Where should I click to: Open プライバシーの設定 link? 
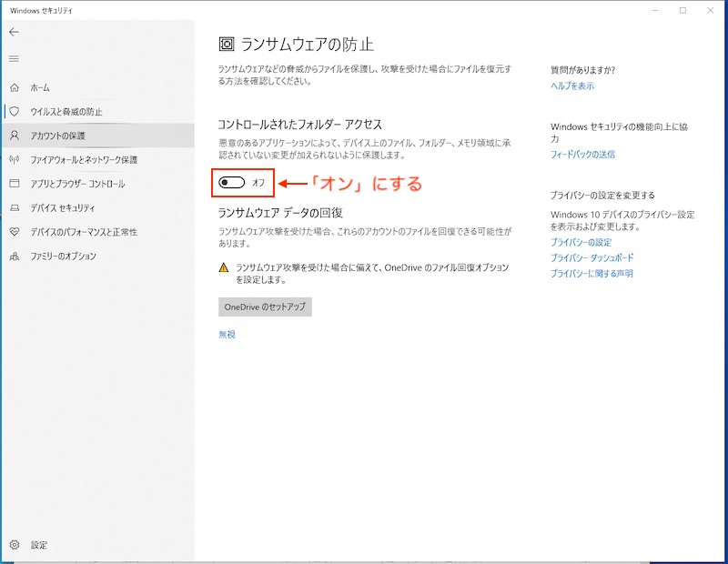click(581, 242)
